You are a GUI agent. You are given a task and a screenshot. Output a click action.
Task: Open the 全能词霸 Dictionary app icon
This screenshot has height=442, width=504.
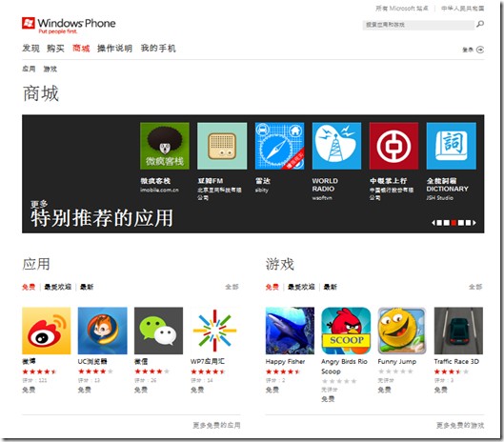pos(452,146)
